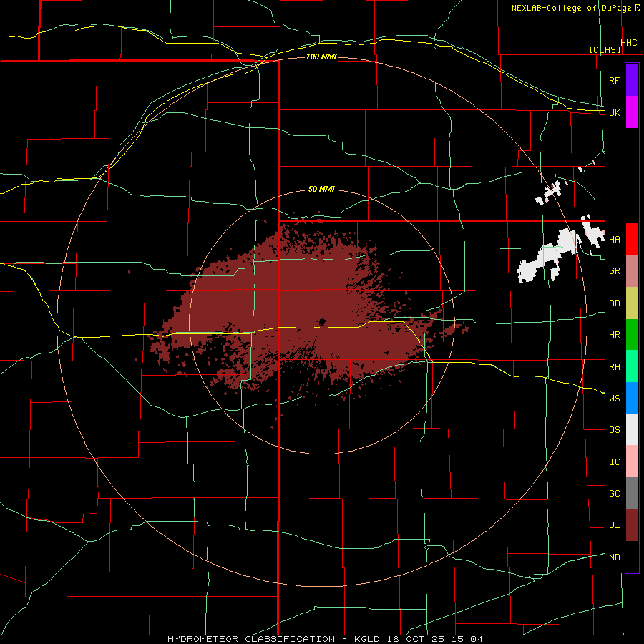Viewport: 644px width, 644px height.
Task: Click the UK magenta legend color band
Action: pos(632,112)
